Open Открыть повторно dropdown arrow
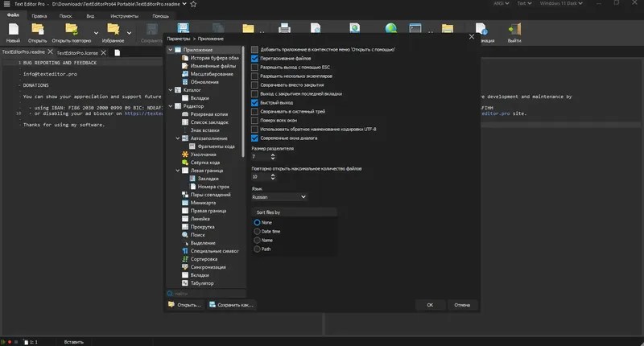Image resolution: width=644 pixels, height=346 pixels. pyautogui.click(x=96, y=33)
